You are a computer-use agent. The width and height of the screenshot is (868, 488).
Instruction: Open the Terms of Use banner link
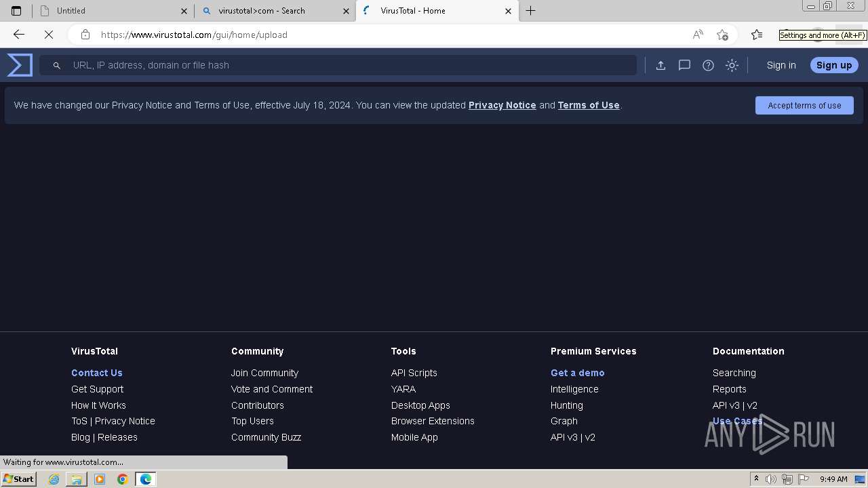click(x=589, y=105)
